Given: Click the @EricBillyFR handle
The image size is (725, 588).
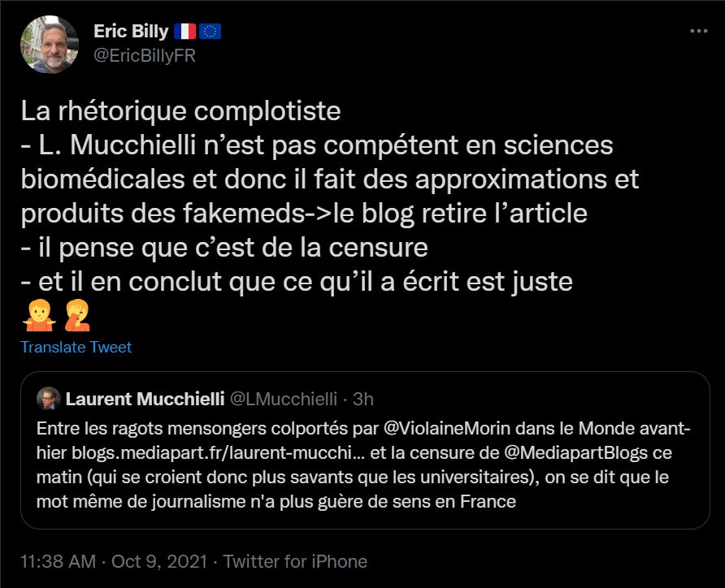Looking at the screenshot, I should coord(145,55).
